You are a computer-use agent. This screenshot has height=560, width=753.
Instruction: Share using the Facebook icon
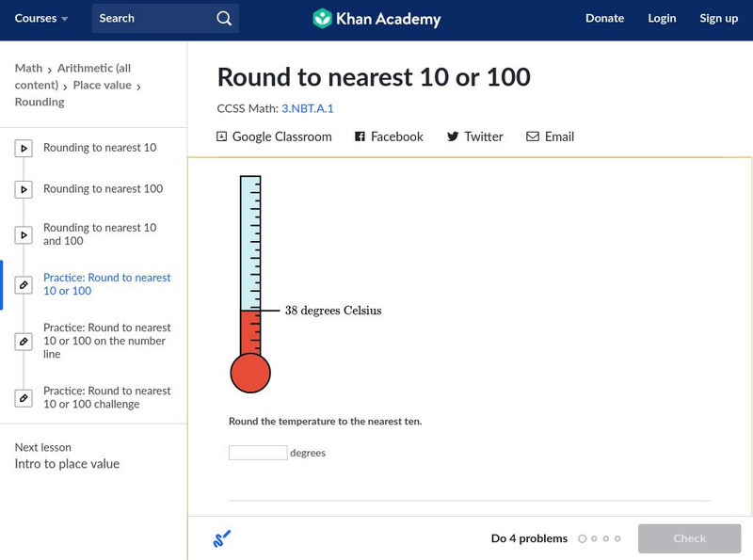360,136
